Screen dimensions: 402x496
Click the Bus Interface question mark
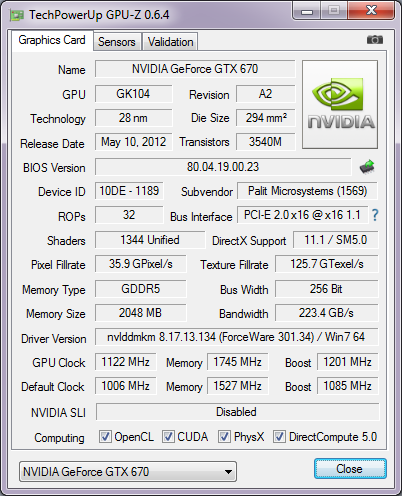click(375, 215)
